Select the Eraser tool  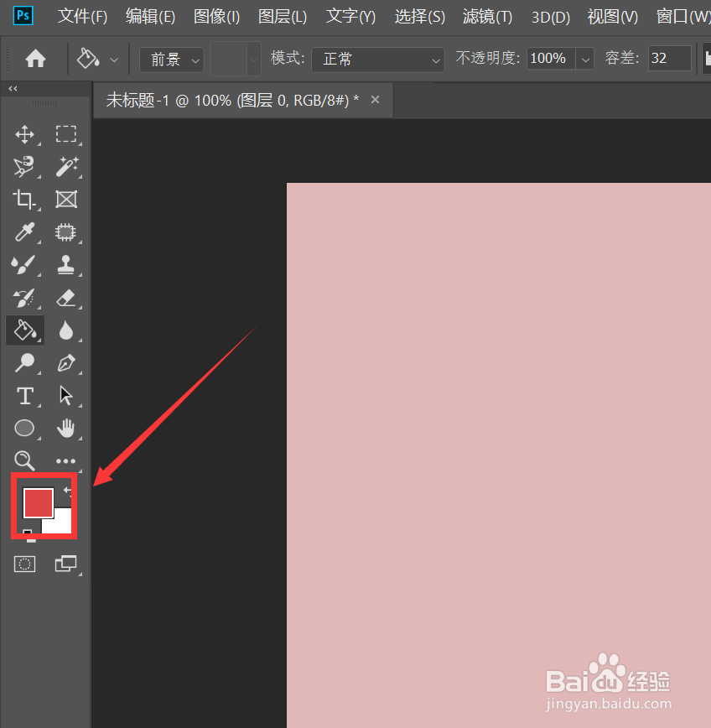point(66,298)
